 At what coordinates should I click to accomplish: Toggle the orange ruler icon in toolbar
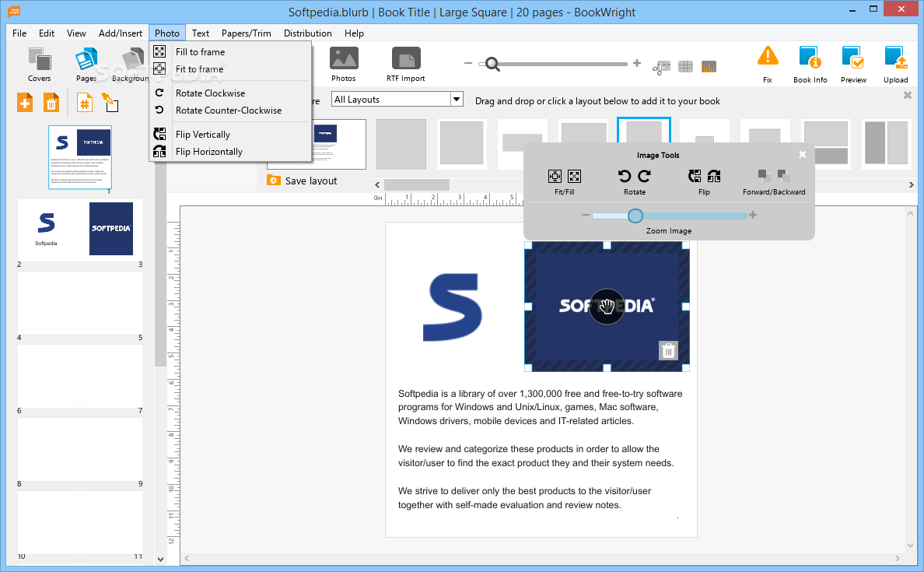tap(709, 67)
